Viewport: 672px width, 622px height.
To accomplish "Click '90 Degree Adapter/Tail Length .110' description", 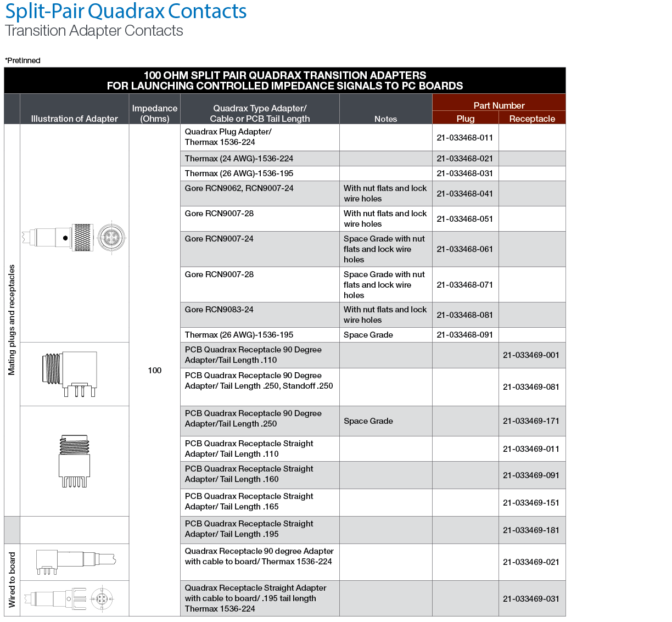I will click(x=253, y=355).
